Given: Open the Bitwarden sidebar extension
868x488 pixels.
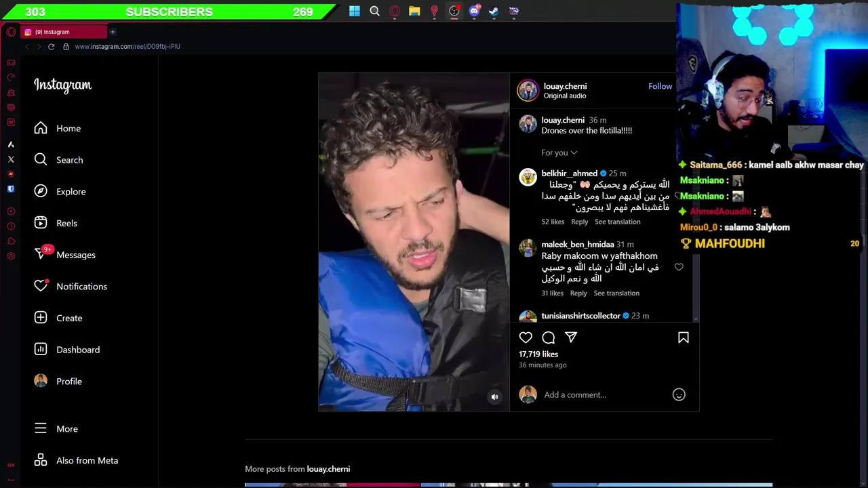Looking at the screenshot, I should (11, 189).
